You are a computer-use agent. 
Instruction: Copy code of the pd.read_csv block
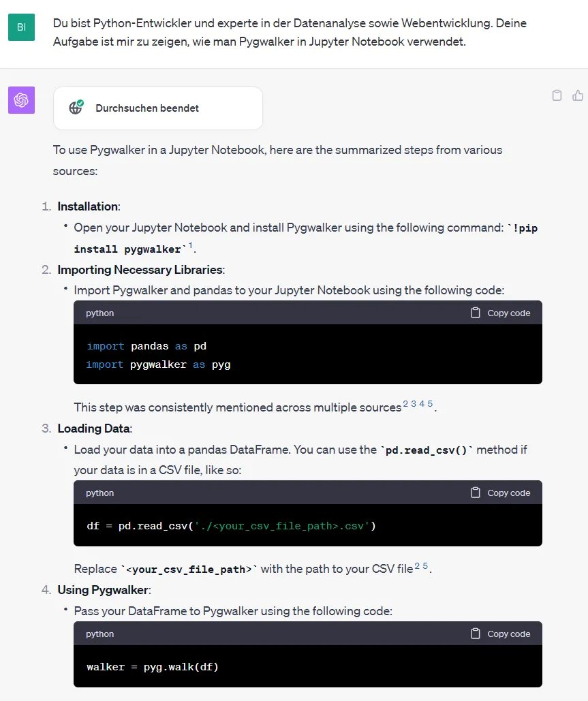point(500,493)
